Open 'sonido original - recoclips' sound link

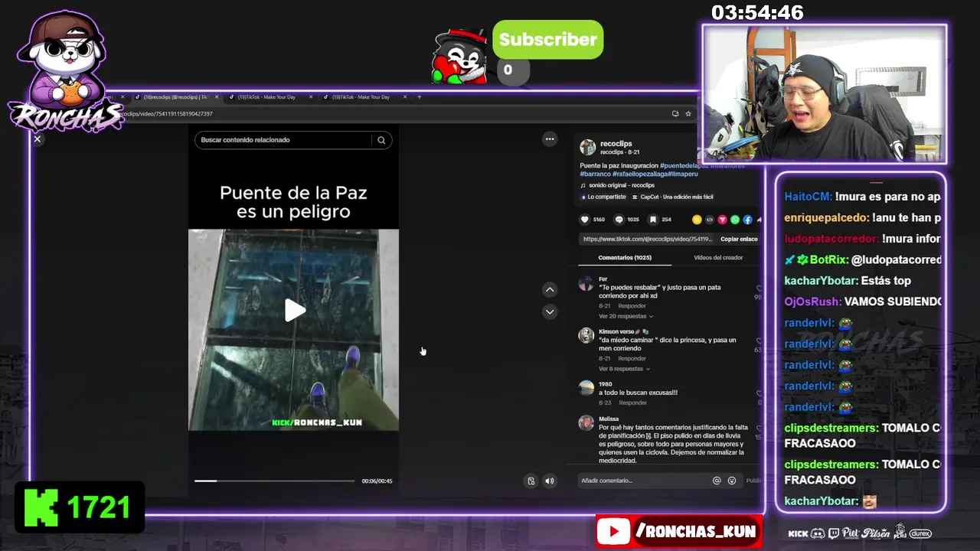[x=622, y=185]
